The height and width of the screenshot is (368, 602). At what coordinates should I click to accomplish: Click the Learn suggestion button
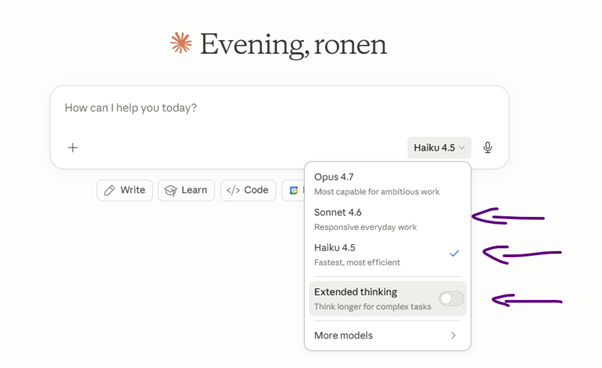186,190
